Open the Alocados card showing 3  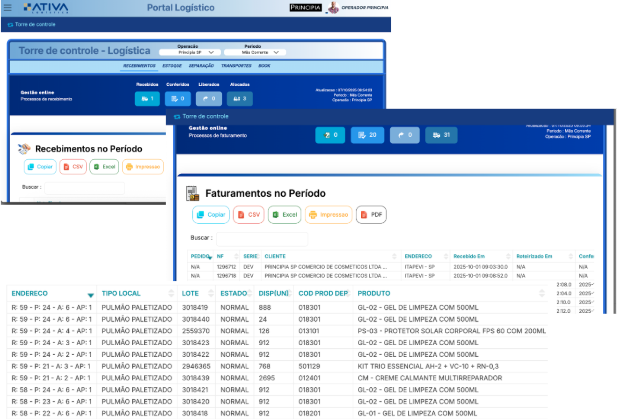pyautogui.click(x=240, y=99)
